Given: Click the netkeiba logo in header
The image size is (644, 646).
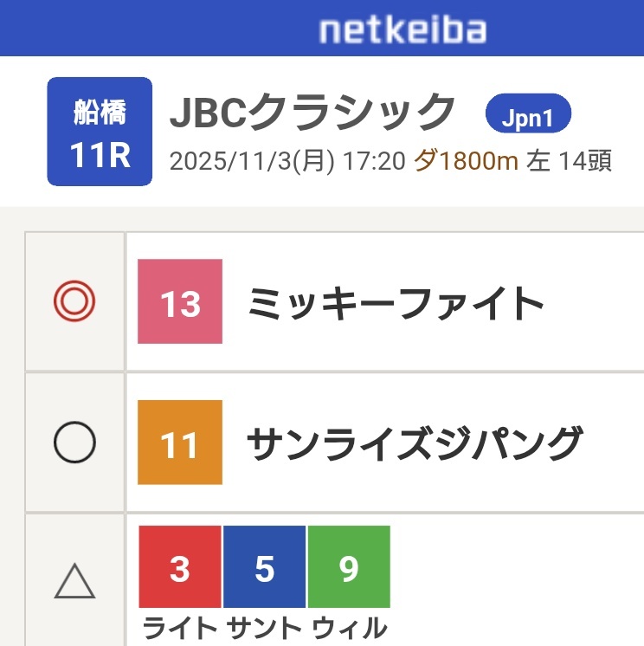Looking at the screenshot, I should point(402,30).
